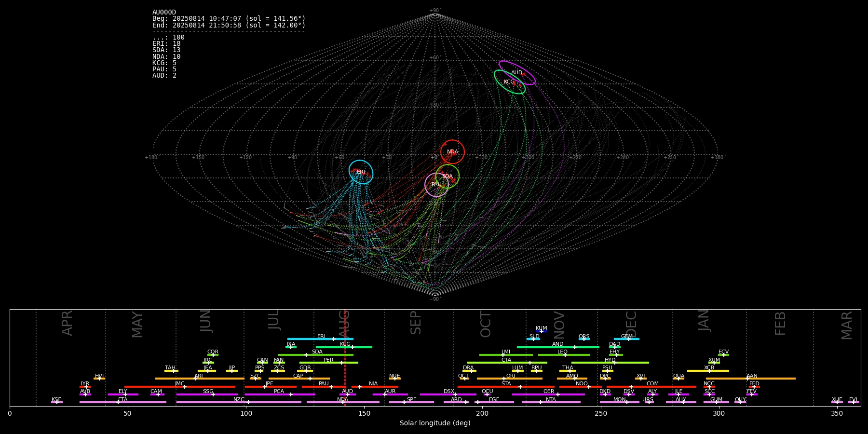Click the pink PAU radiant circle on sky map

(436, 185)
